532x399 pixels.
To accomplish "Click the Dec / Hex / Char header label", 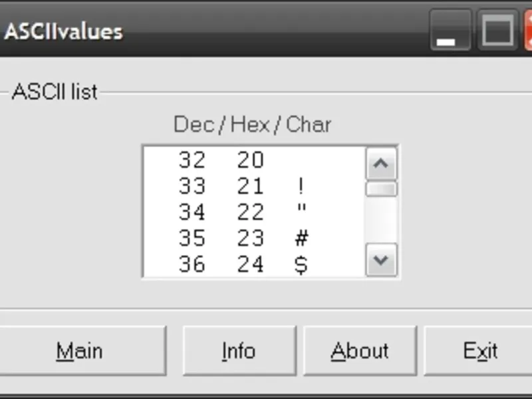I will click(252, 124).
